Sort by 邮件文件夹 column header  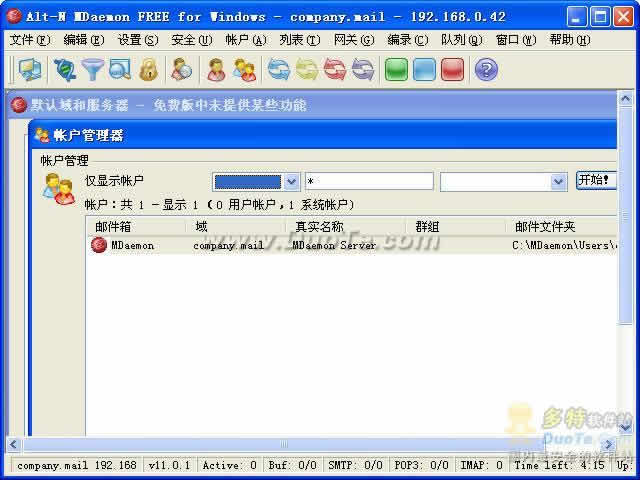561,227
